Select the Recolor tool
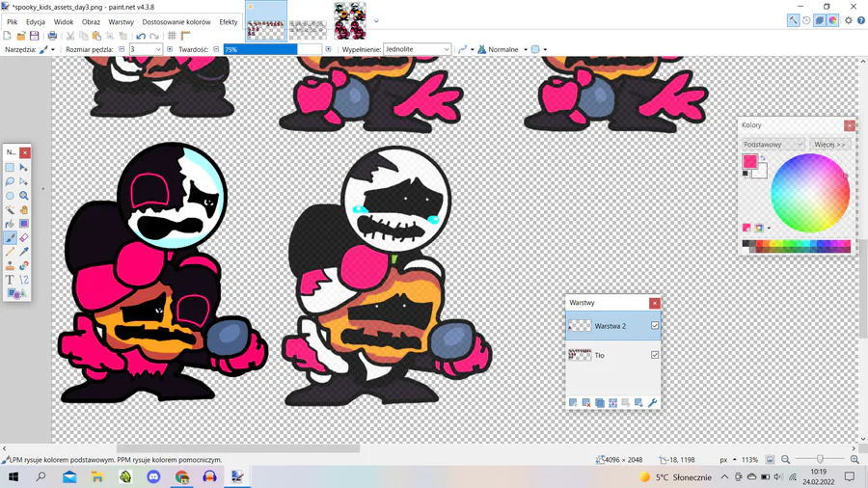This screenshot has height=488, width=868. click(x=24, y=265)
